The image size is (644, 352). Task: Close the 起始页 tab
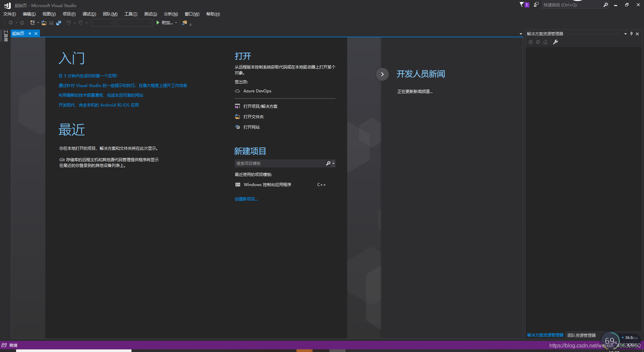point(36,34)
